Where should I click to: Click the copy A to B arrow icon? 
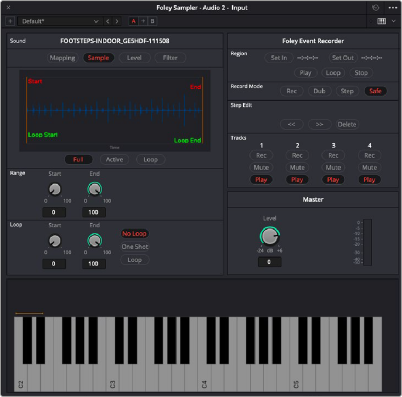click(x=143, y=21)
